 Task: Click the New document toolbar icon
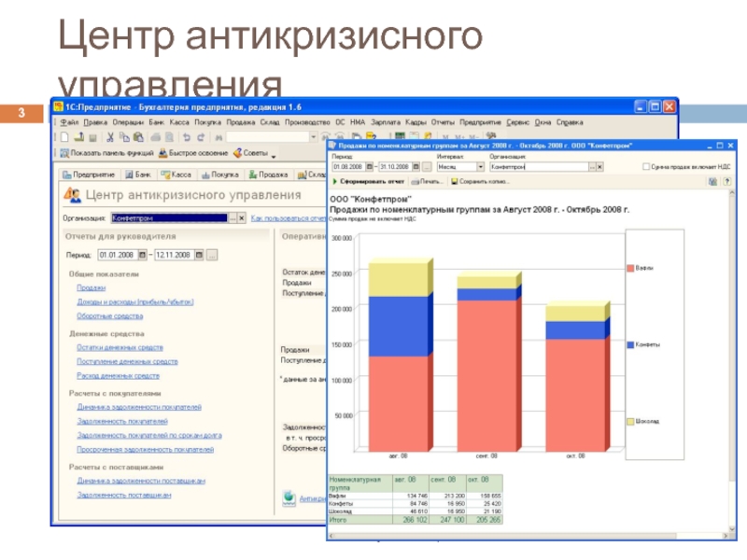pos(64,137)
